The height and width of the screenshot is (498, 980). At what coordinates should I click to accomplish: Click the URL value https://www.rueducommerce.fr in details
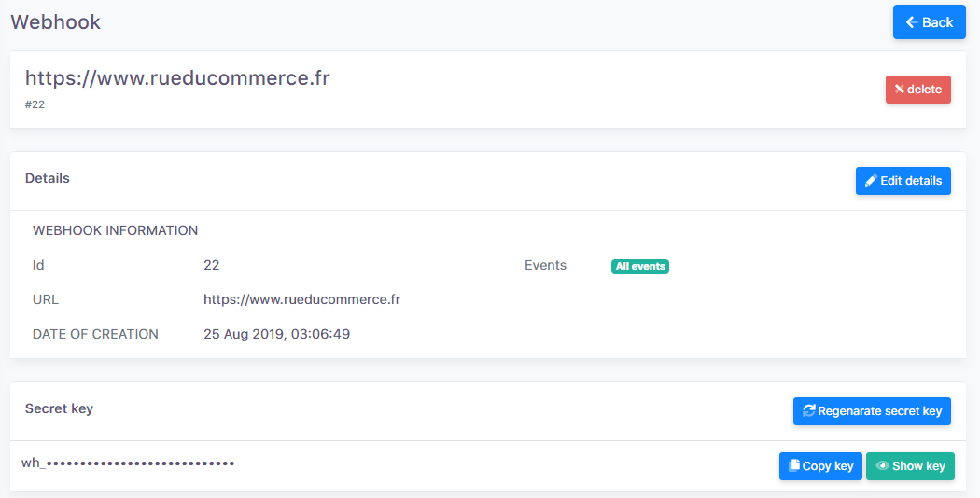click(x=301, y=299)
